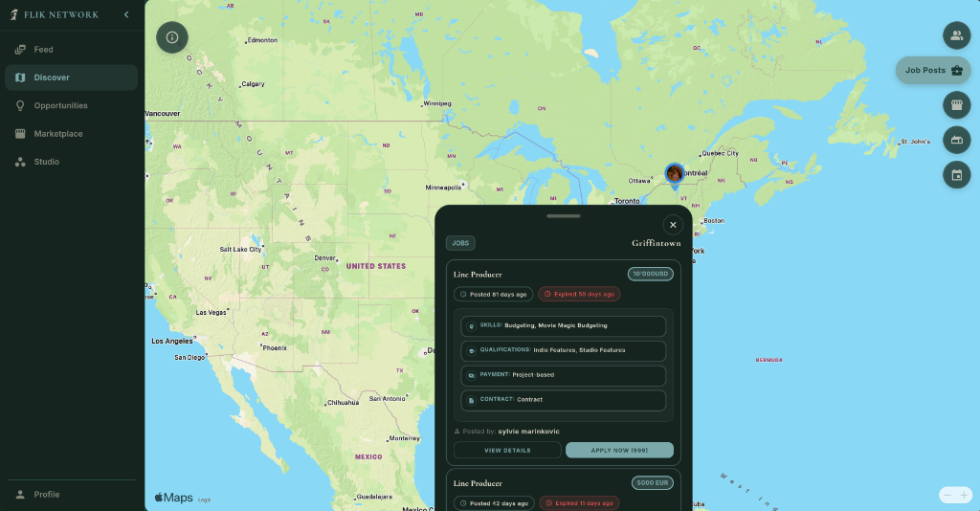Image resolution: width=980 pixels, height=511 pixels.
Task: Go to Opportunities in the sidebar
Action: point(71,105)
